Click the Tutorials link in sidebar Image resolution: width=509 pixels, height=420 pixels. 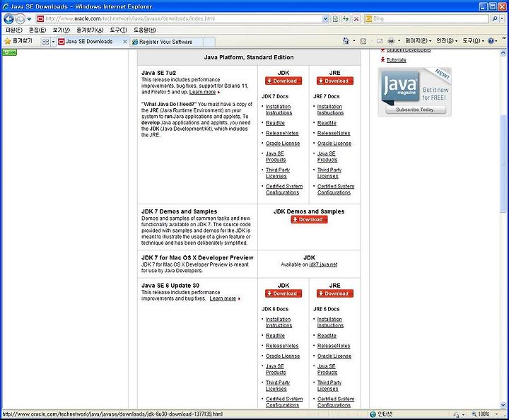tap(396, 60)
